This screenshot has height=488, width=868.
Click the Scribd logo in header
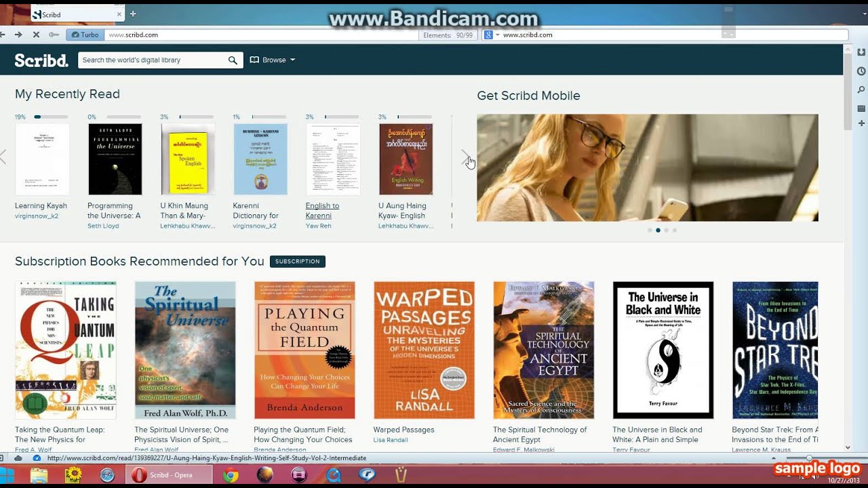41,60
